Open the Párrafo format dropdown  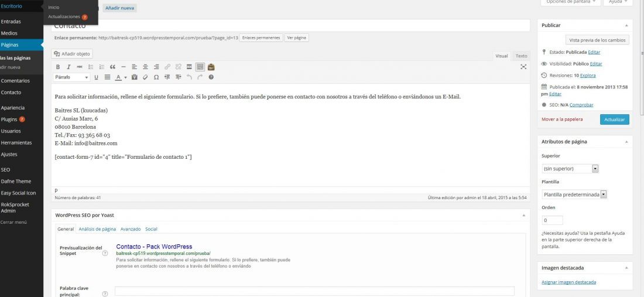[x=72, y=77]
